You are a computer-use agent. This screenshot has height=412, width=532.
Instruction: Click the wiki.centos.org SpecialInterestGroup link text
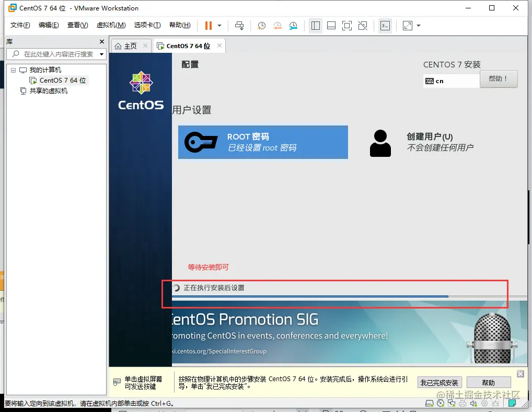tap(219, 351)
